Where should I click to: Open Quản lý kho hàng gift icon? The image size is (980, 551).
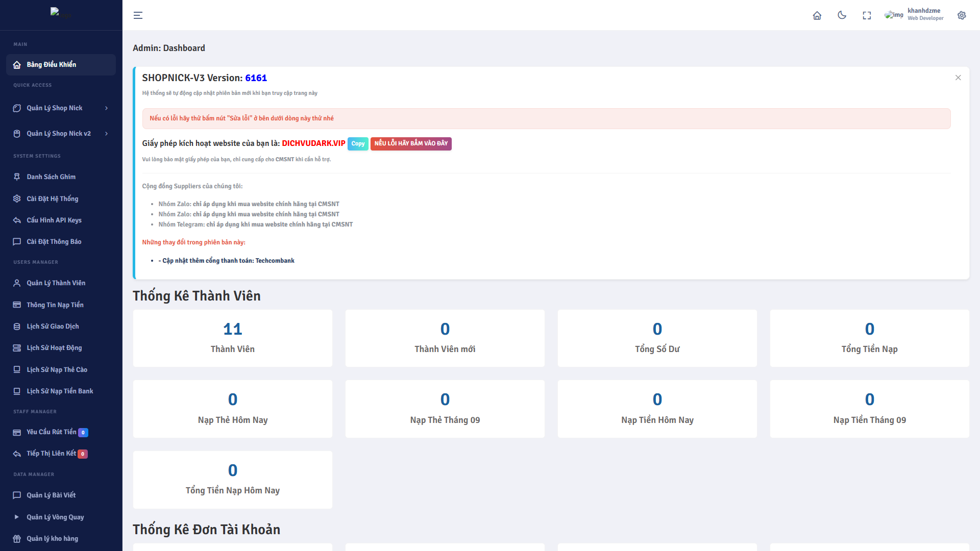click(17, 539)
